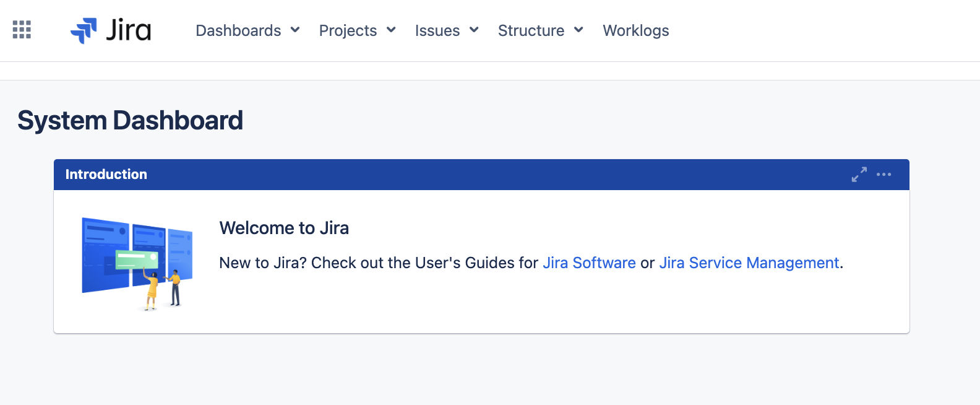Open the Structure menu
Image resolution: width=980 pixels, height=405 pixels.
point(541,30)
